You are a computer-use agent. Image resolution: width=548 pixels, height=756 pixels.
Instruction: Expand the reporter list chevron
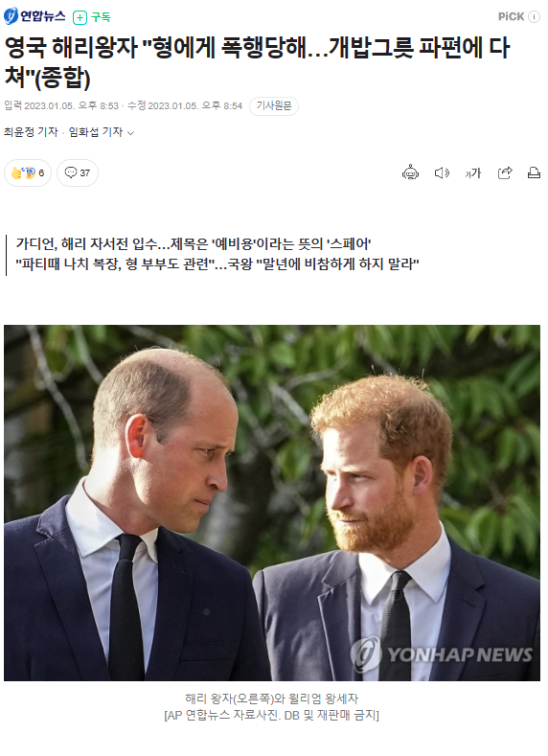point(130,132)
